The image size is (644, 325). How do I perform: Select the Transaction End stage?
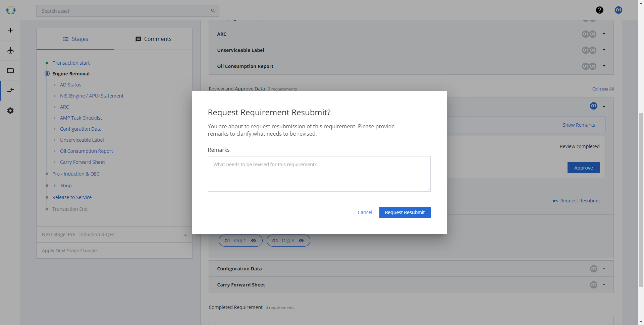(x=70, y=209)
